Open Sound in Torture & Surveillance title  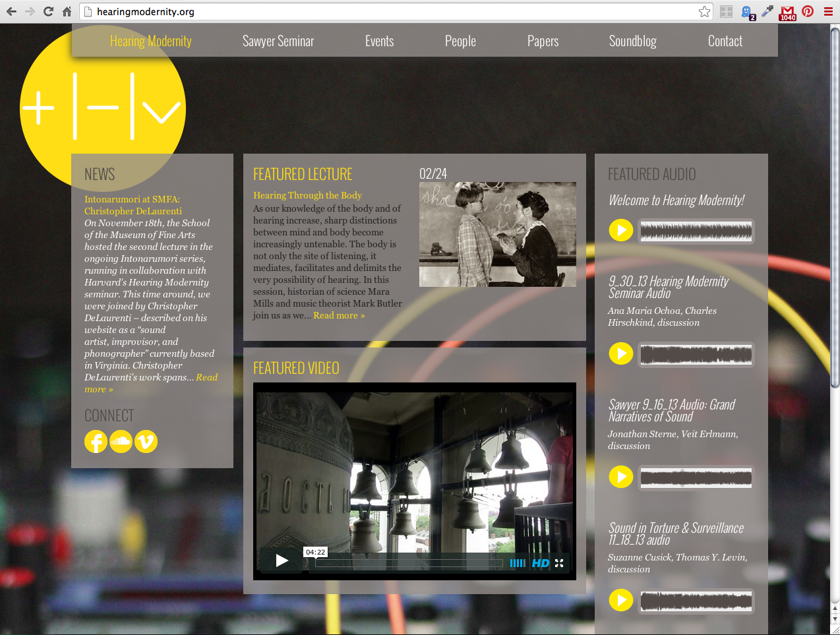pyautogui.click(x=676, y=533)
